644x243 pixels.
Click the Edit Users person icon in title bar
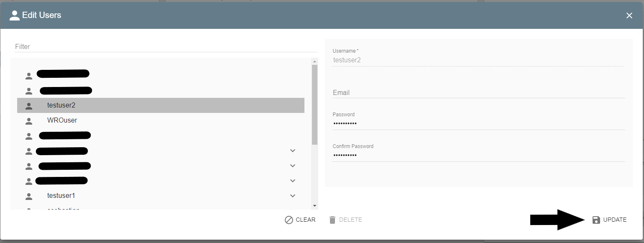pyautogui.click(x=15, y=15)
